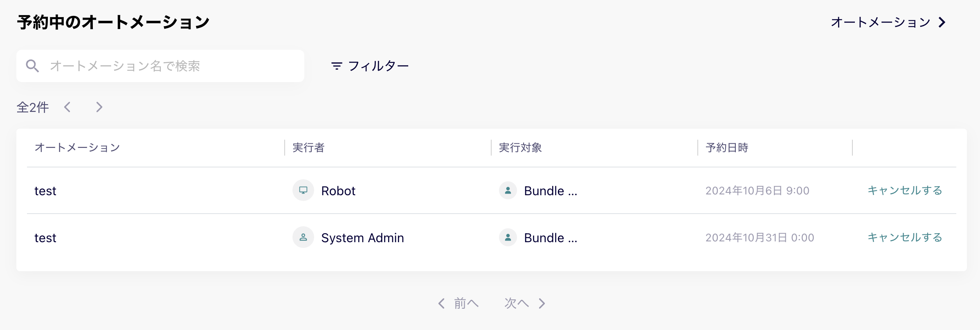Click the System Admin user avatar icon
The height and width of the screenshot is (330, 980).
coord(303,237)
